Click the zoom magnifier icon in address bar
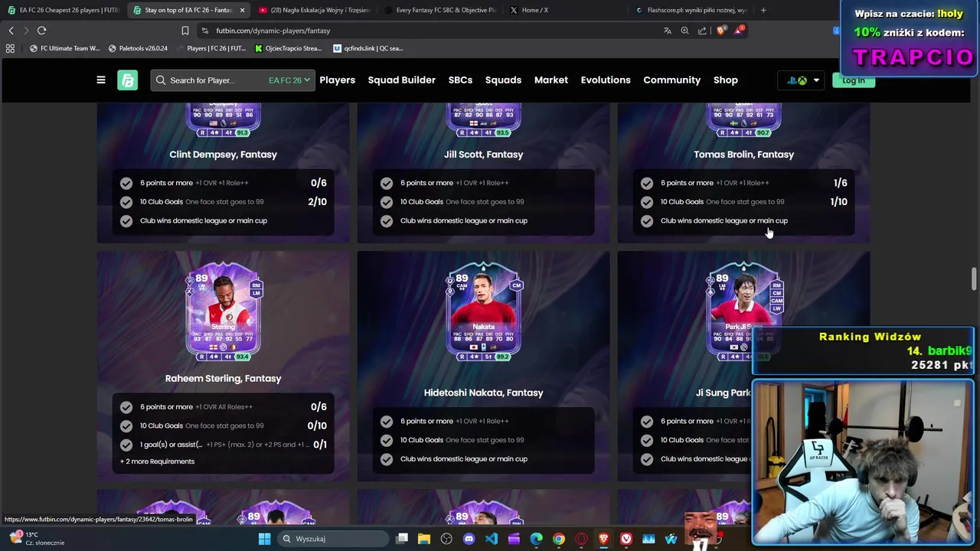 [684, 31]
